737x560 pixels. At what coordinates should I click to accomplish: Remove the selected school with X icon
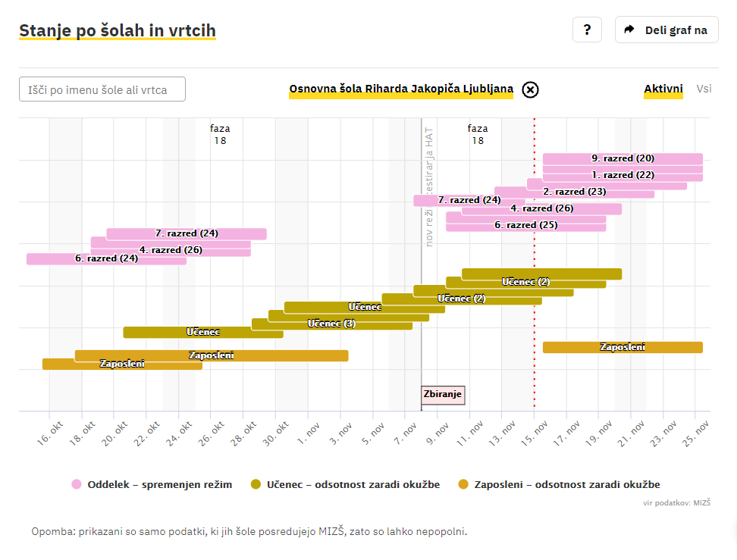531,89
